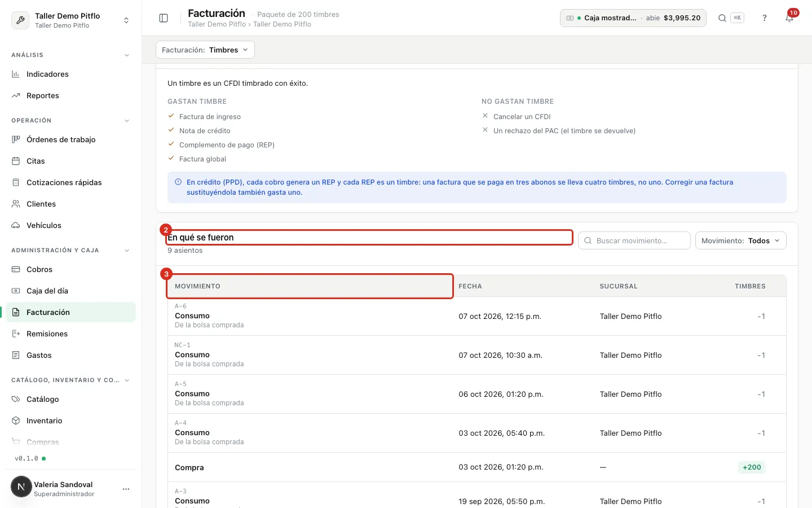Open the Remisiones export icon
Viewport: 812px width, 508px height.
[x=16, y=334]
